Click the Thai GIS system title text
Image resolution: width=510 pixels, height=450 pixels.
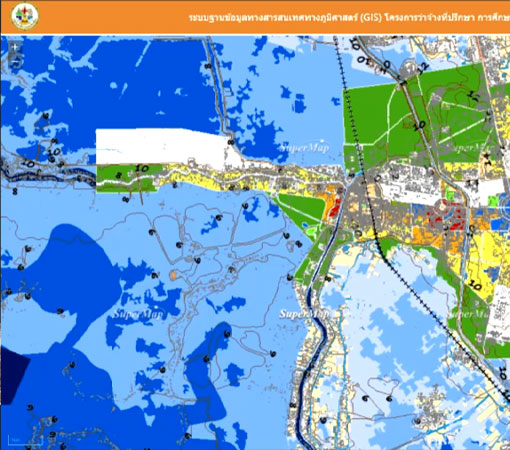349,17
